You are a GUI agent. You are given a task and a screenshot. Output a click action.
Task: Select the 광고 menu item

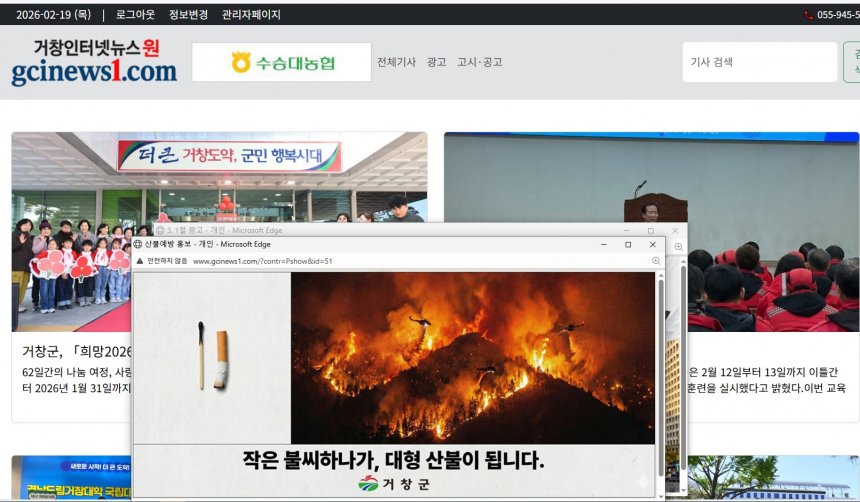[x=436, y=62]
